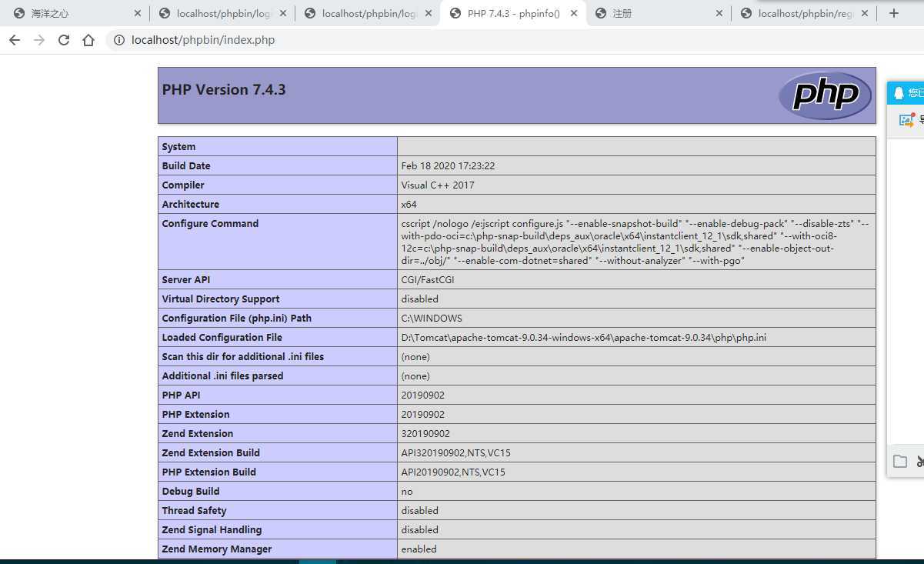Click the 'PHP Version 7.4.3' heading
Screen dimensions: 924x564
[224, 89]
